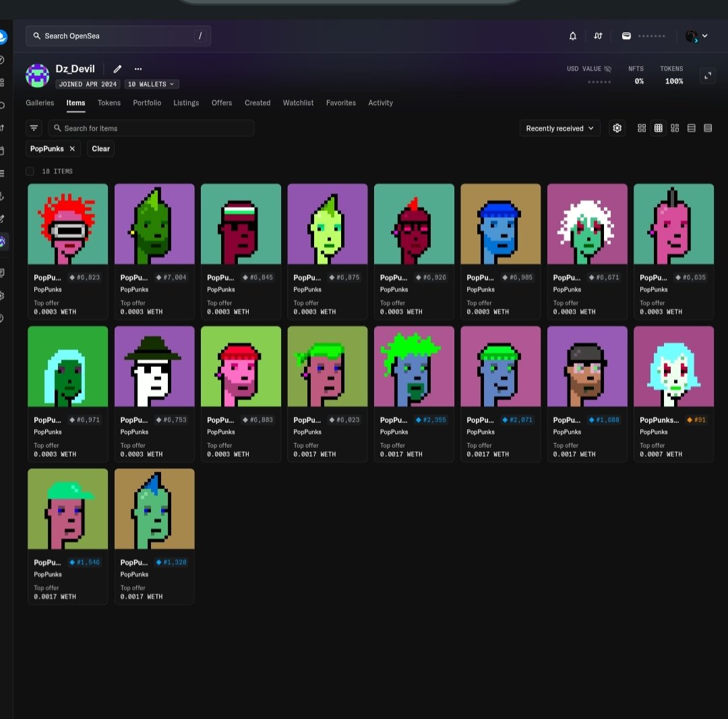Open the filter panel icon
This screenshot has width=728, height=719.
point(34,128)
